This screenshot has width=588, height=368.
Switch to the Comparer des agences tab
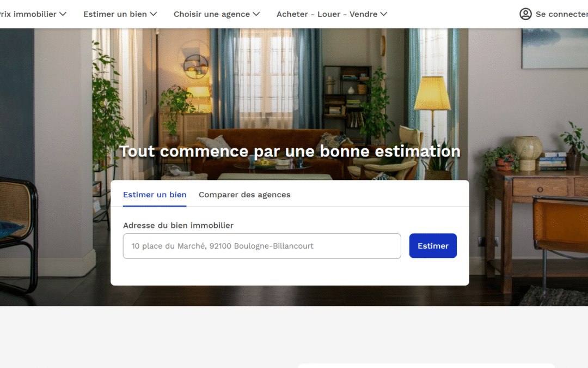pos(244,195)
